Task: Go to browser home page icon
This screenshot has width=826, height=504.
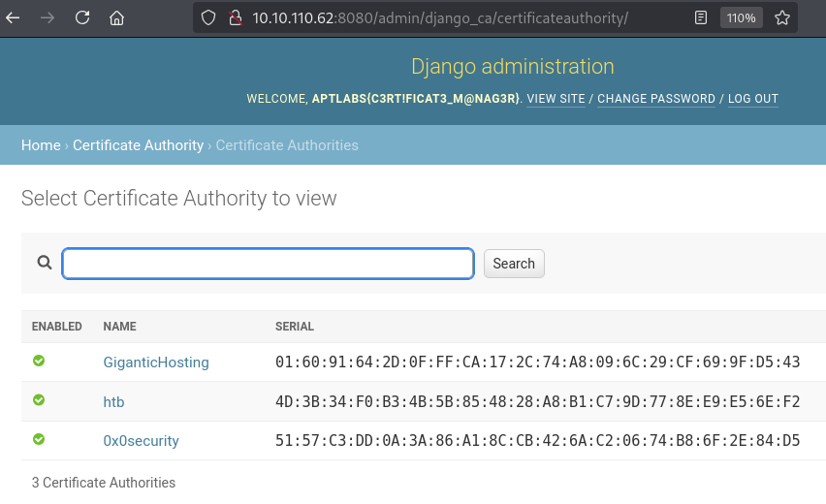Action: [x=116, y=17]
